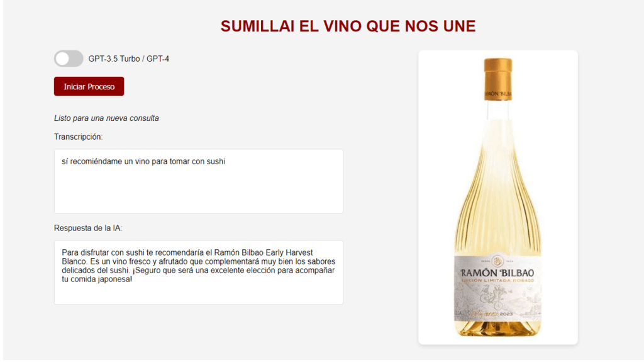Click the gold cap of the bottle
644x362 pixels.
pyautogui.click(x=498, y=79)
